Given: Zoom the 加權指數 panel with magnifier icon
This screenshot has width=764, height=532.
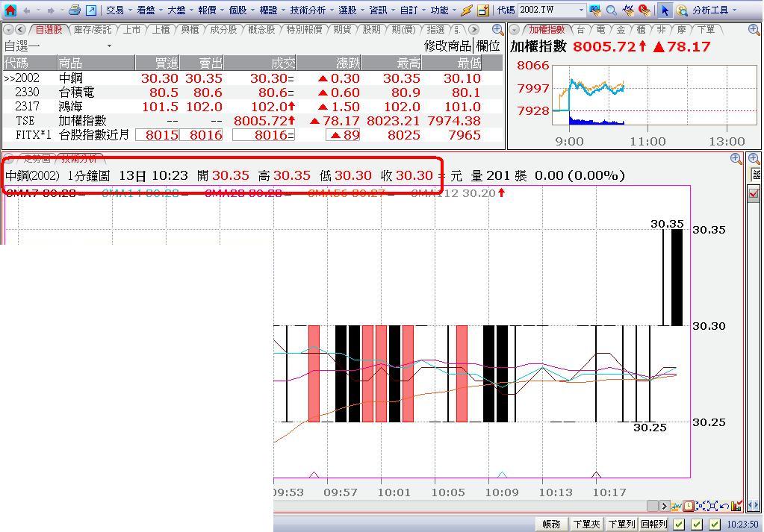Looking at the screenshot, I should point(754,30).
